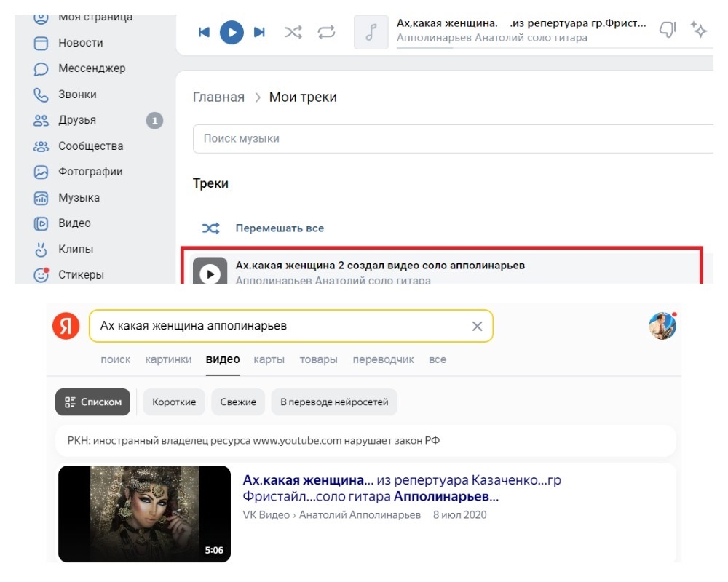Screen dimensions: 728x582
Task: Switch to товары tab in Yandex
Action: coord(319,359)
